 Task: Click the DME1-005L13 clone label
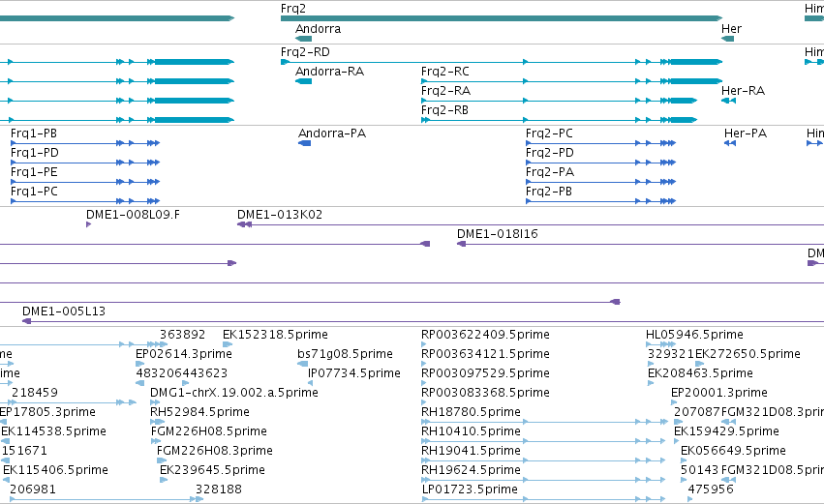pos(64,311)
